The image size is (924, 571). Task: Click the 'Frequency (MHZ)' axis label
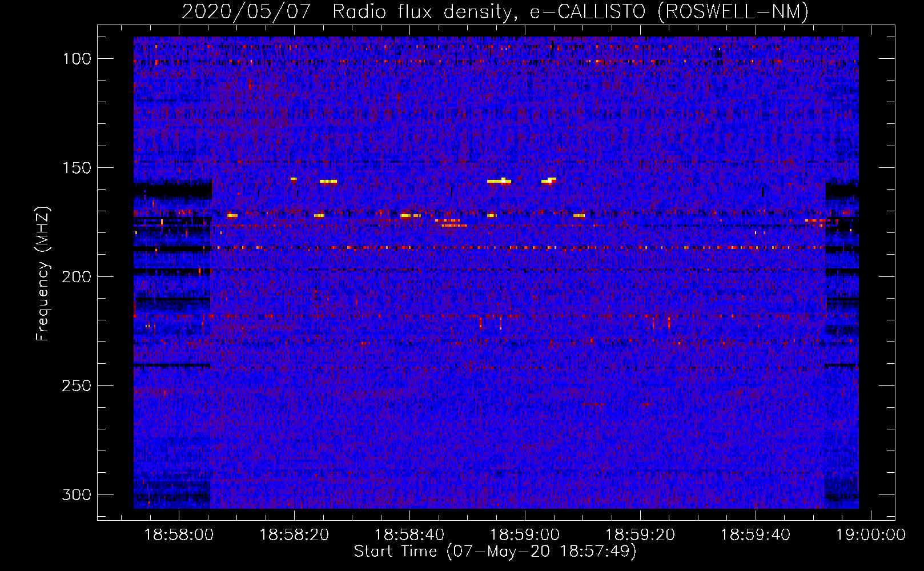43,274
